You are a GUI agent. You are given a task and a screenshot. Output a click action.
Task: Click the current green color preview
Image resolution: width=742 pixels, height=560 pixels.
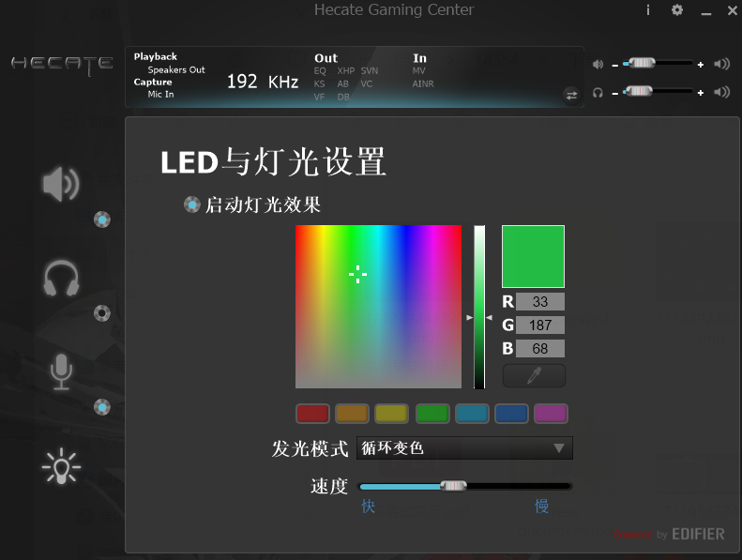[533, 256]
